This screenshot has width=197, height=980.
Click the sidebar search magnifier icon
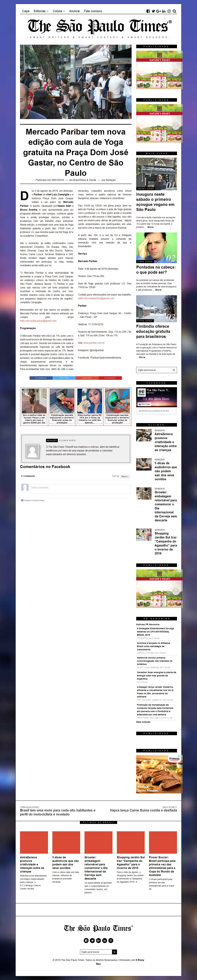(x=174, y=370)
